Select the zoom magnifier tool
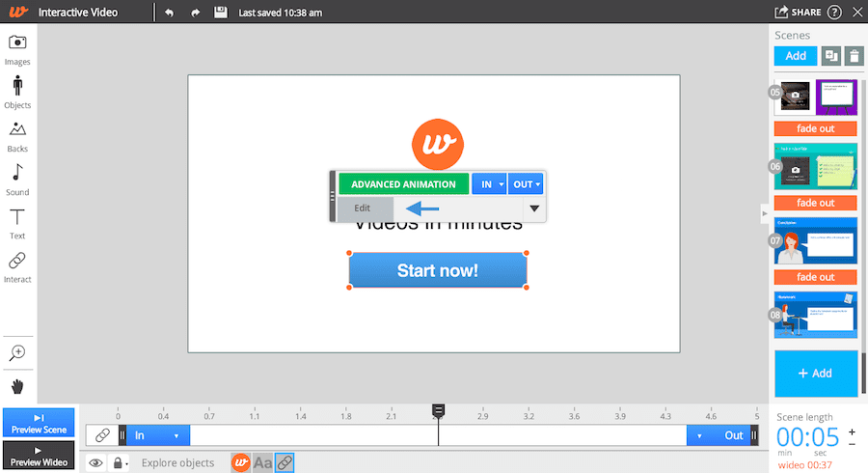868x473 pixels. click(x=17, y=352)
